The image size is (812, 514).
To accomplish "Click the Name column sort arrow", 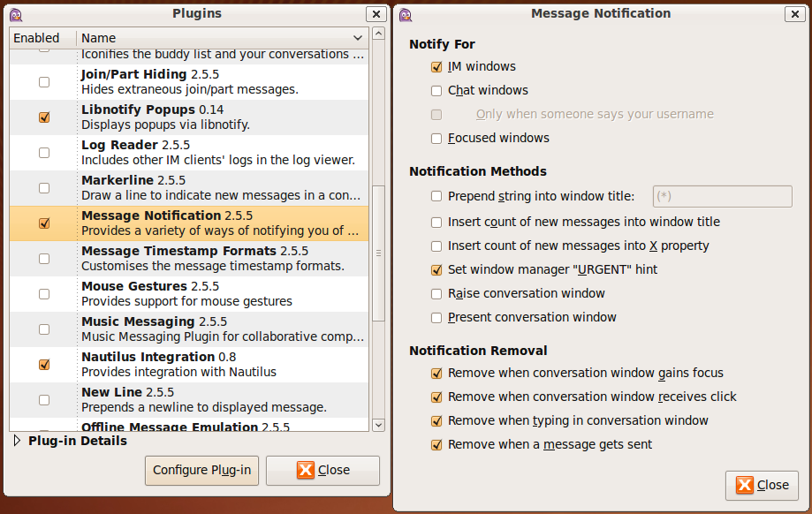I will point(357,38).
